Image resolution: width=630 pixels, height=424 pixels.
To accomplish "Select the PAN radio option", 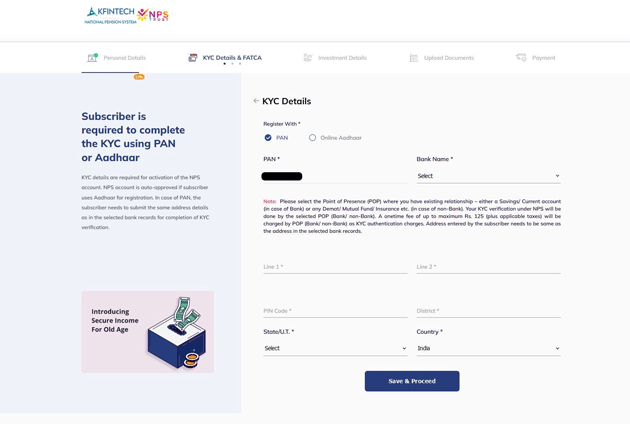I will pos(268,138).
